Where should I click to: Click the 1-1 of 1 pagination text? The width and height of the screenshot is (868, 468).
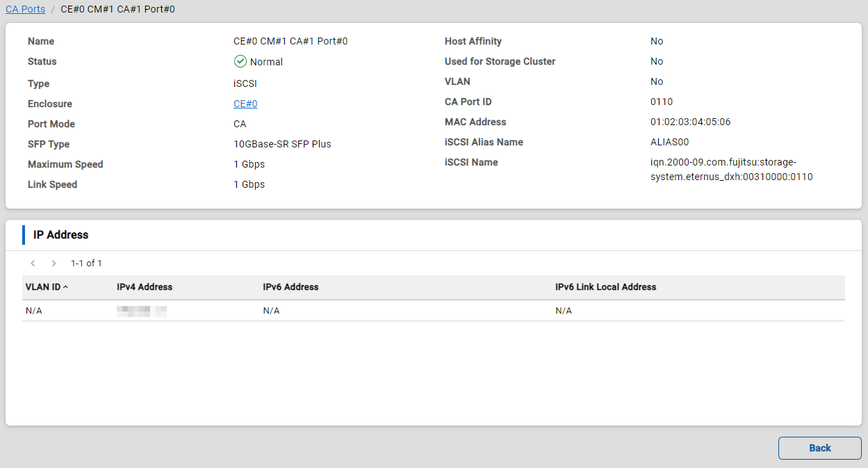[86, 264]
